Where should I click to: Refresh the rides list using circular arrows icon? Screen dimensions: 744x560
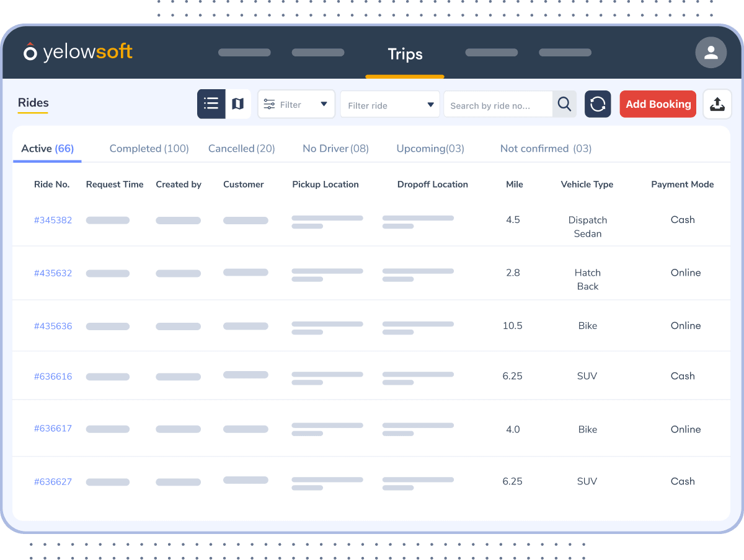[597, 103]
